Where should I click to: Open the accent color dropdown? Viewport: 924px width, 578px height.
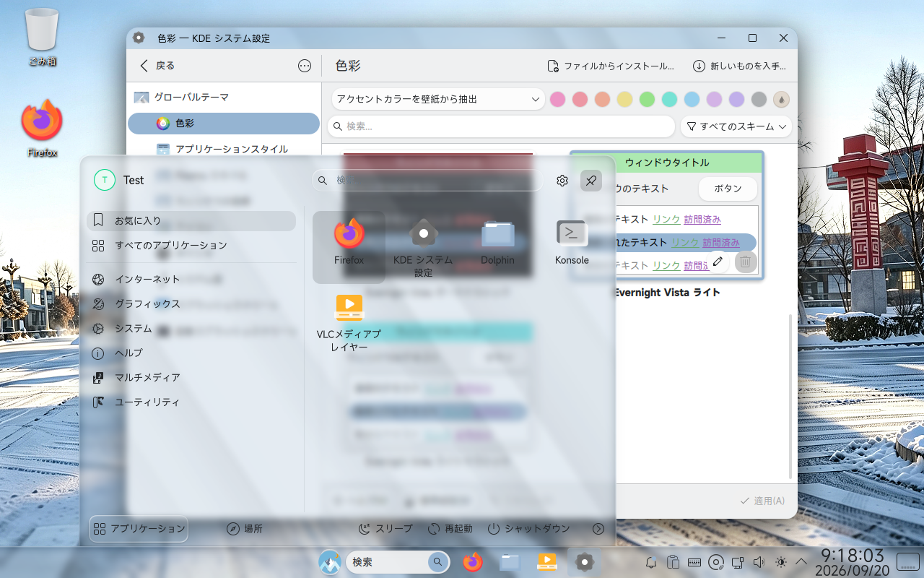(x=438, y=99)
